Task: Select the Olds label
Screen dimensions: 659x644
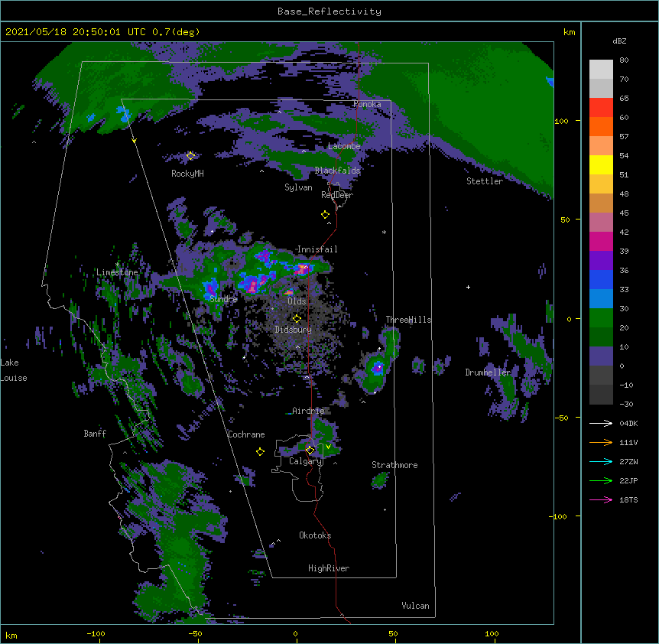Action: pyautogui.click(x=297, y=301)
